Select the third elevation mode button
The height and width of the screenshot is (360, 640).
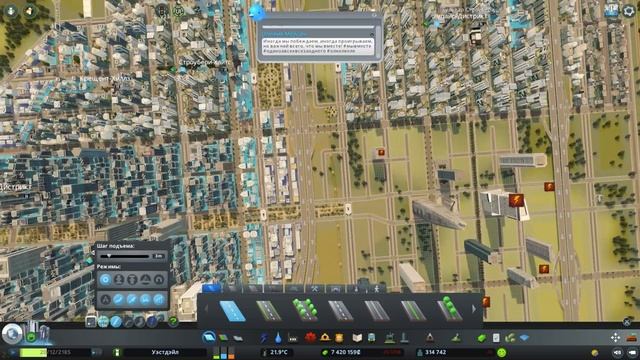(x=132, y=280)
